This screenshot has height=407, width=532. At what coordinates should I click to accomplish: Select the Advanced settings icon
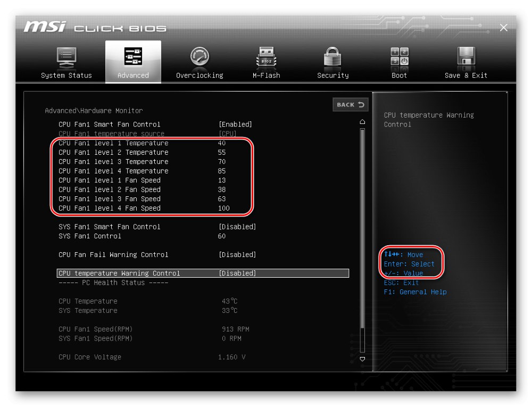133,56
